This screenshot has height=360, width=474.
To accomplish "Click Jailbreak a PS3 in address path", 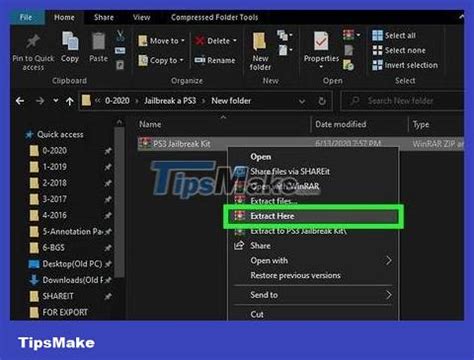I will tap(170, 101).
